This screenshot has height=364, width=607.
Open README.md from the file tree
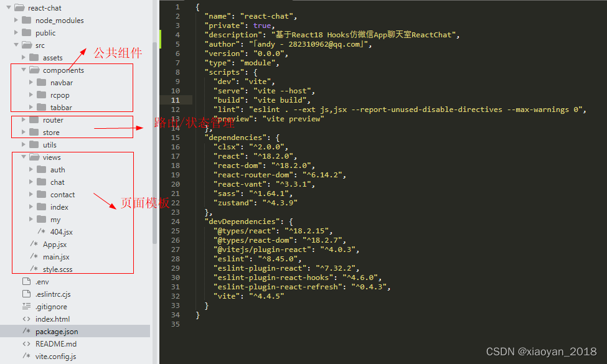pyautogui.click(x=56, y=343)
